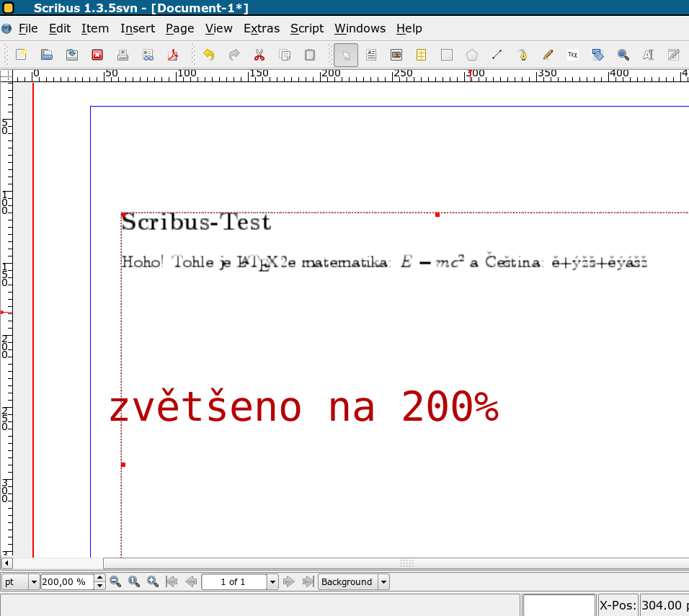Select the Insert Text Frame tool
Image resolution: width=689 pixels, height=616 pixels.
point(371,55)
